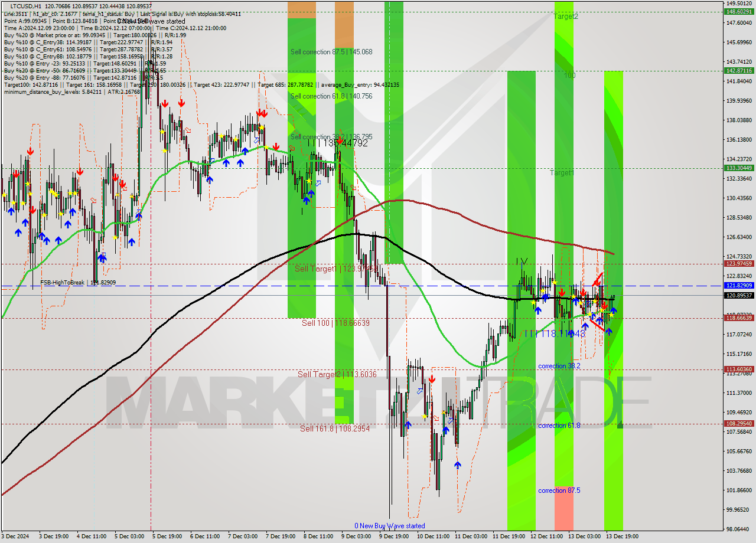Select the 'Sell Target1 | 123.97459' label
The image size is (756, 543).
(336, 269)
